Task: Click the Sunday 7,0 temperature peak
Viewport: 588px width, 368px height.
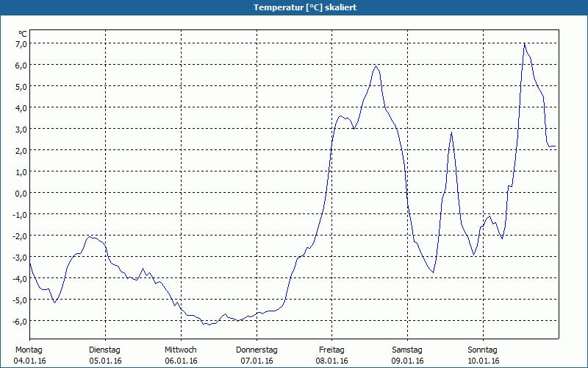Action: point(524,44)
